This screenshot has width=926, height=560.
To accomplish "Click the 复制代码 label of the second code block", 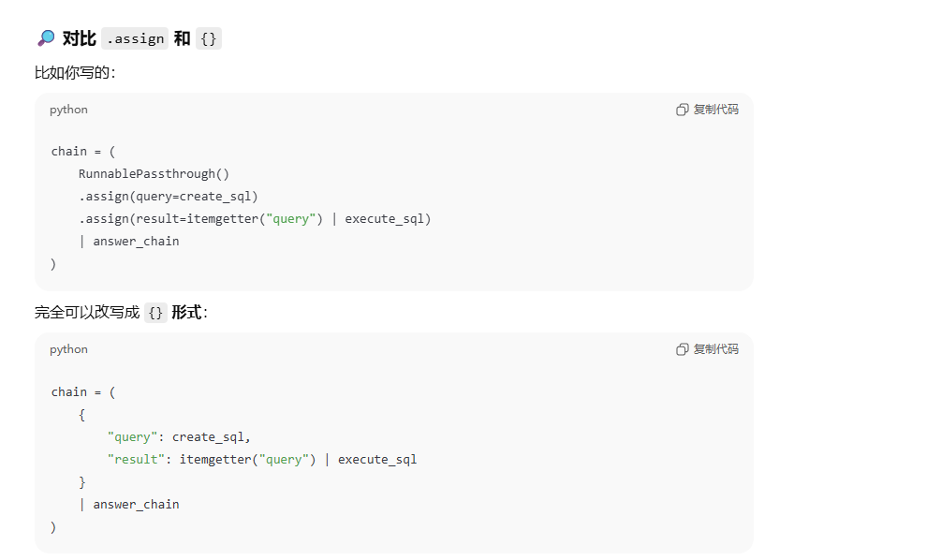I will pos(715,349).
